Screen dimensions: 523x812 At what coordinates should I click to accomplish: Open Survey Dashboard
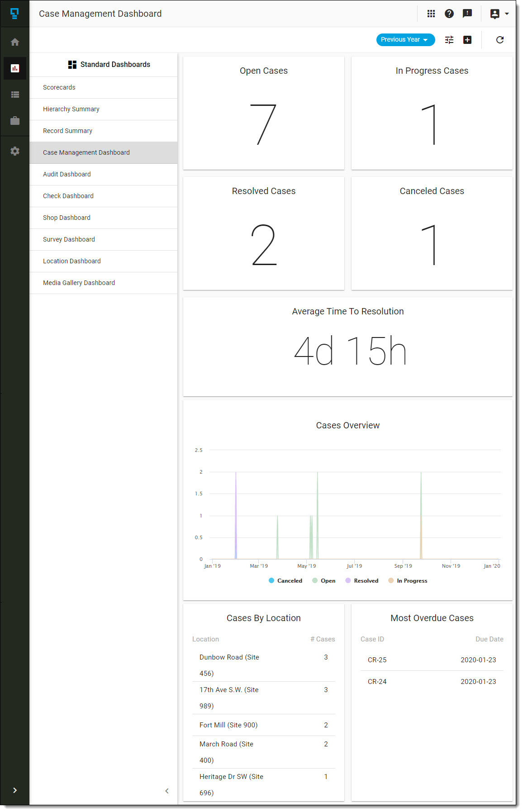coord(104,239)
